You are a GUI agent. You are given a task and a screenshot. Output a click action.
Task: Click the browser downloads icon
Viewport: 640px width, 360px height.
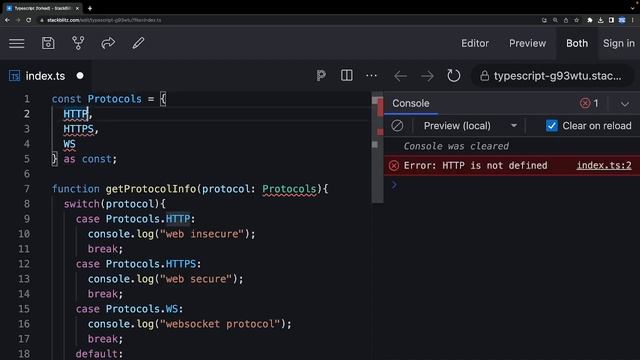coord(600,20)
